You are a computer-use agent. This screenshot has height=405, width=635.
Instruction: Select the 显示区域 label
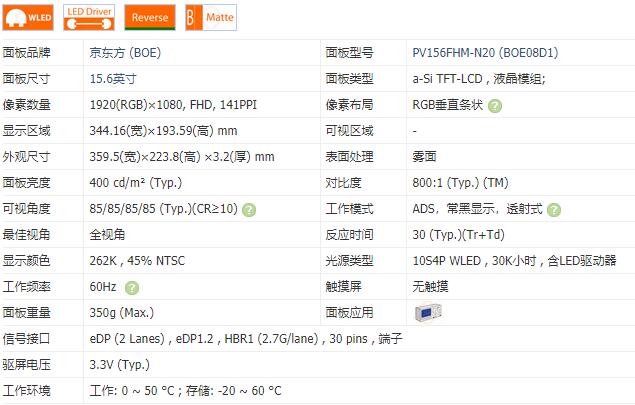pos(26,131)
